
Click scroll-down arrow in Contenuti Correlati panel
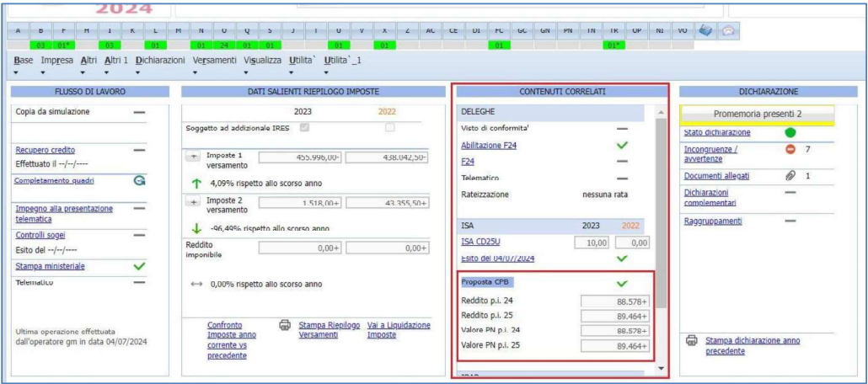coord(661,367)
